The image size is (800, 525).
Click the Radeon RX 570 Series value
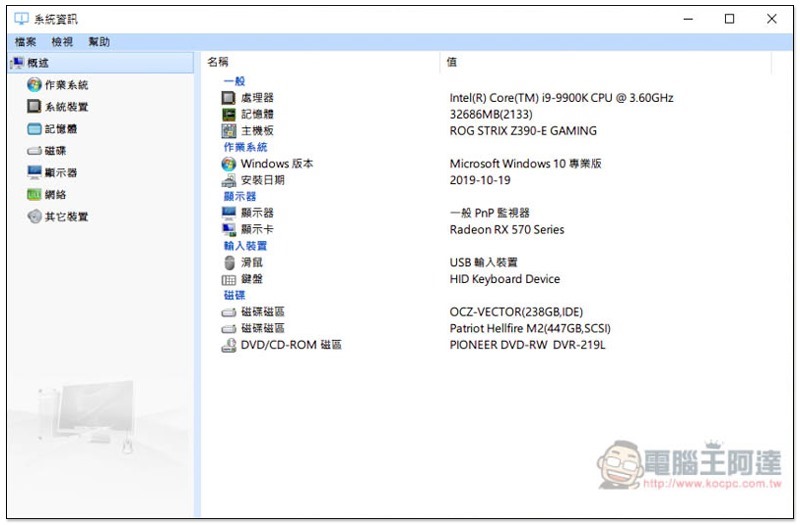(x=507, y=230)
